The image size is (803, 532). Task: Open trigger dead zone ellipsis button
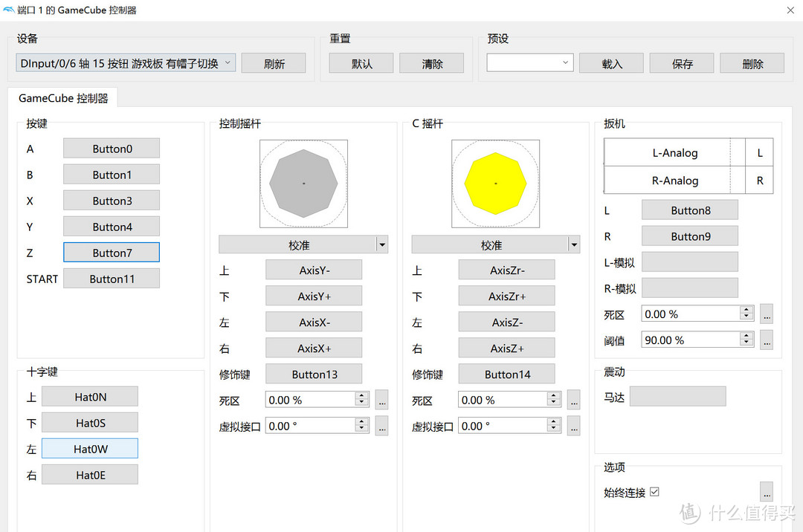(767, 314)
